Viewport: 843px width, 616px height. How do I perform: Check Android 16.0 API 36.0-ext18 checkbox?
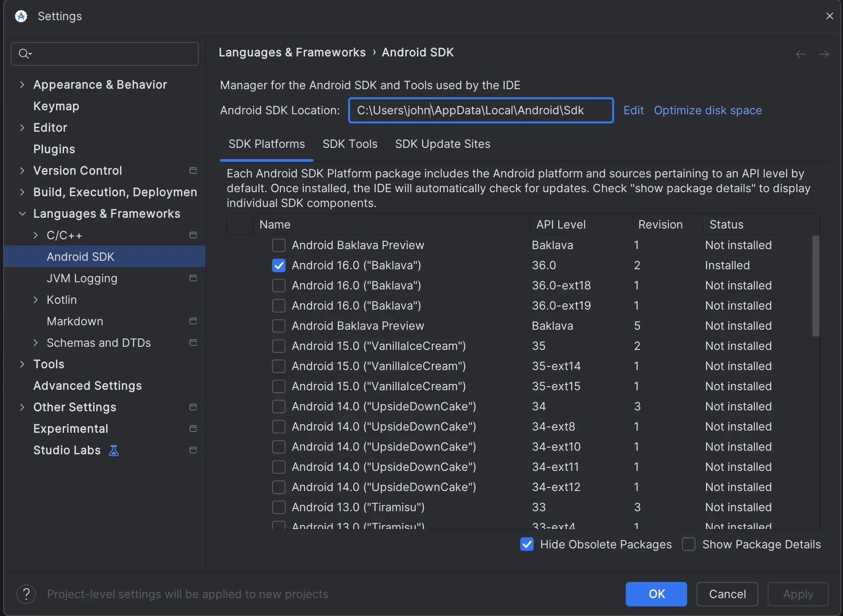279,286
